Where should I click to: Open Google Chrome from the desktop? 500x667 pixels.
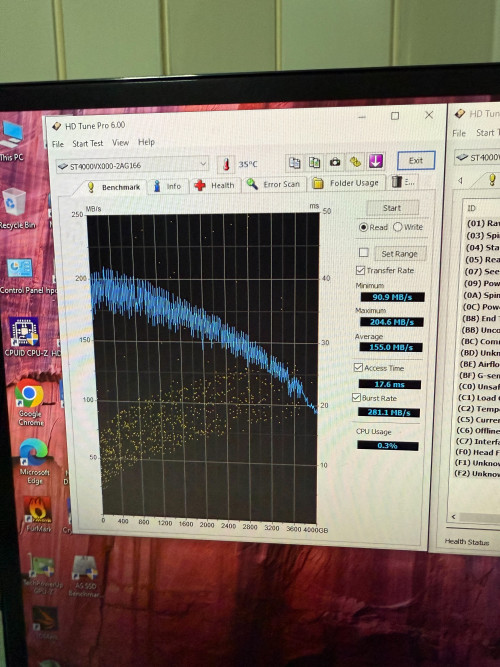[x=29, y=402]
